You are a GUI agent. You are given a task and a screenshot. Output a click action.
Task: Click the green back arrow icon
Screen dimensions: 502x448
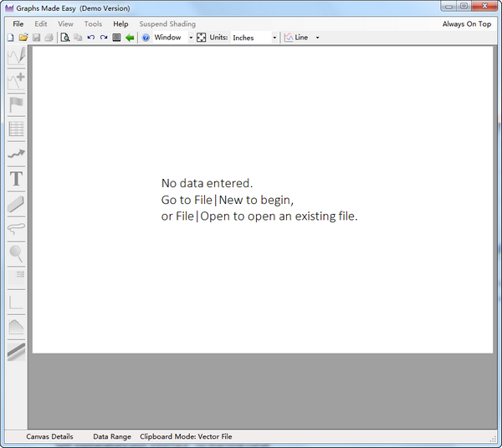pos(130,38)
